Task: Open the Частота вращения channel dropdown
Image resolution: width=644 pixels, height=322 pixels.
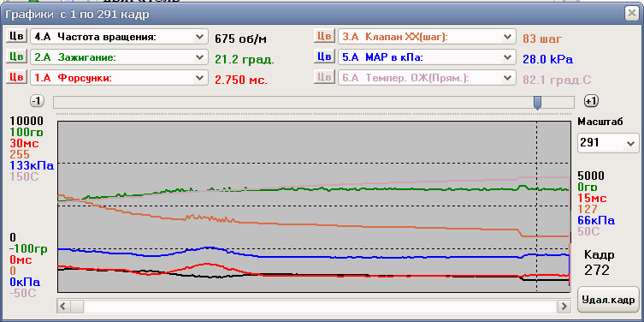Action: tap(119, 37)
